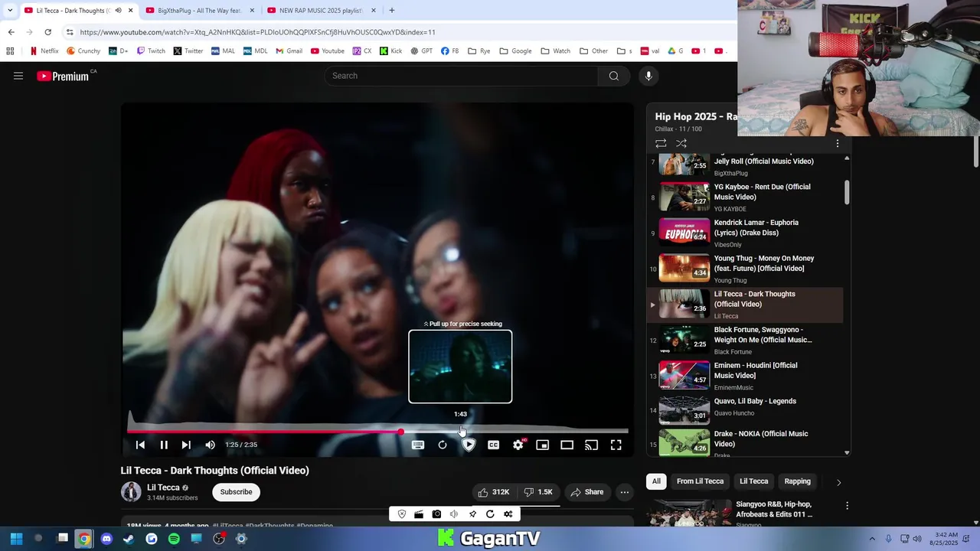Open more actions ellipsis below video
Image resolution: width=980 pixels, height=551 pixels.
tap(625, 492)
